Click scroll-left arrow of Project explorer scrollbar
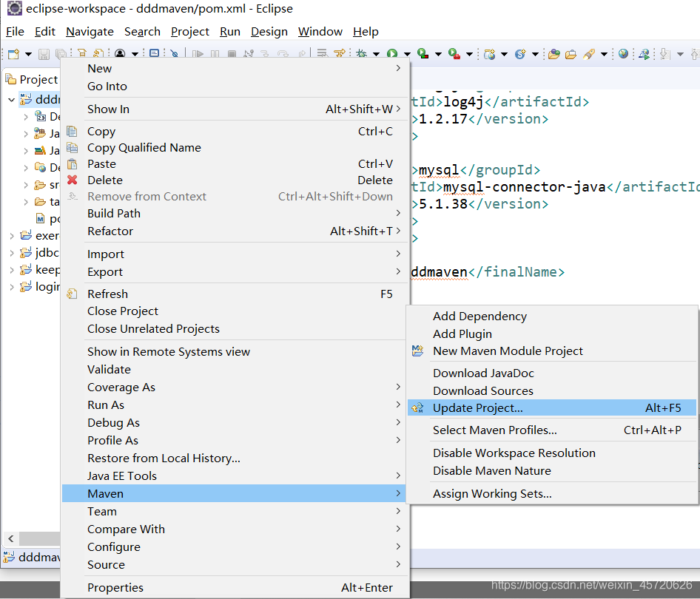Viewport: 700px width, 599px height. click(x=11, y=539)
